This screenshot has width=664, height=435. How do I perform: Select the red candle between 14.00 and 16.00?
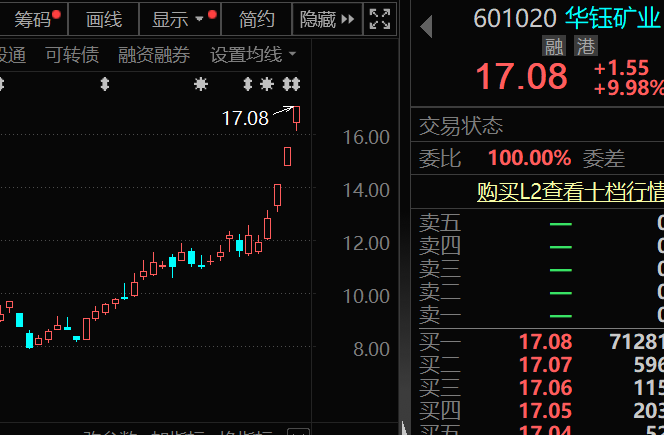tap(288, 156)
